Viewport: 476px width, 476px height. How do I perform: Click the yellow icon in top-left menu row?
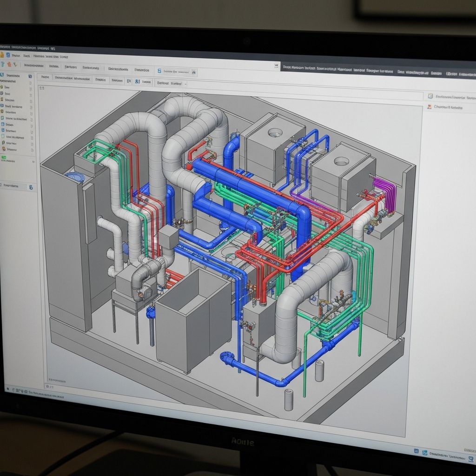click(2, 55)
